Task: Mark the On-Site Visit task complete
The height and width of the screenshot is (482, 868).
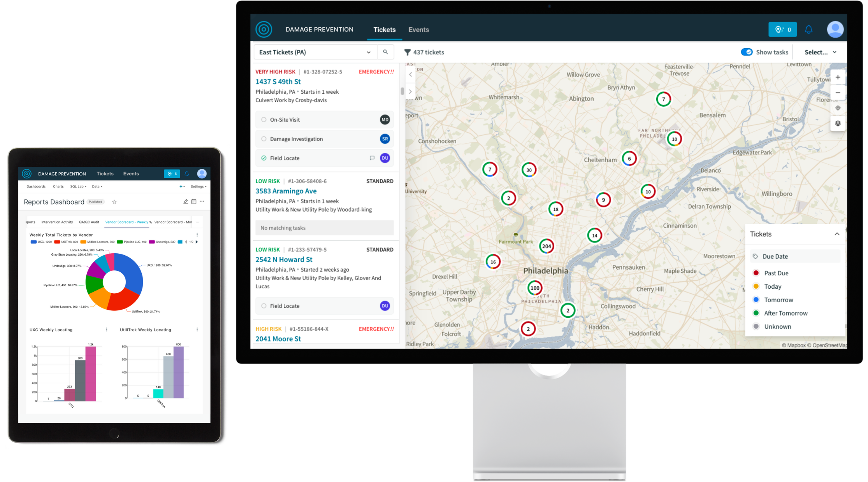Action: 264,120
